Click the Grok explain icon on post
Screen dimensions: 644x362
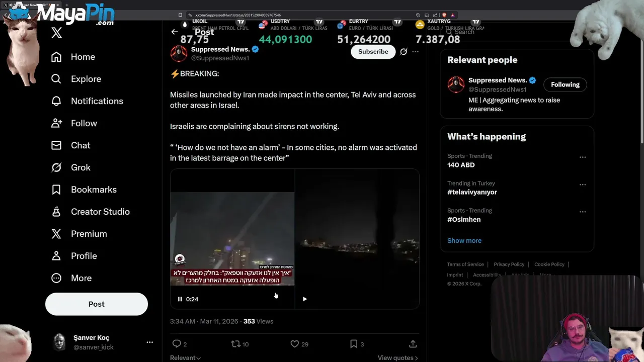404,51
